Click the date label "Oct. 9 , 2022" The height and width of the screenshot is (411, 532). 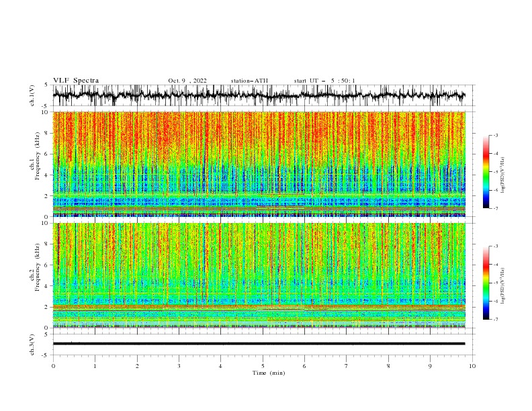click(187, 81)
